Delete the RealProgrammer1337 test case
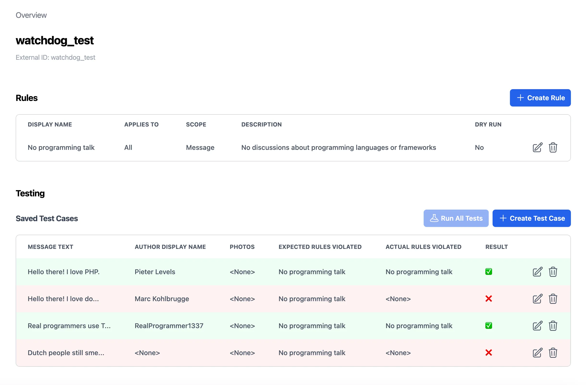This screenshot has width=588, height=385. pos(553,325)
